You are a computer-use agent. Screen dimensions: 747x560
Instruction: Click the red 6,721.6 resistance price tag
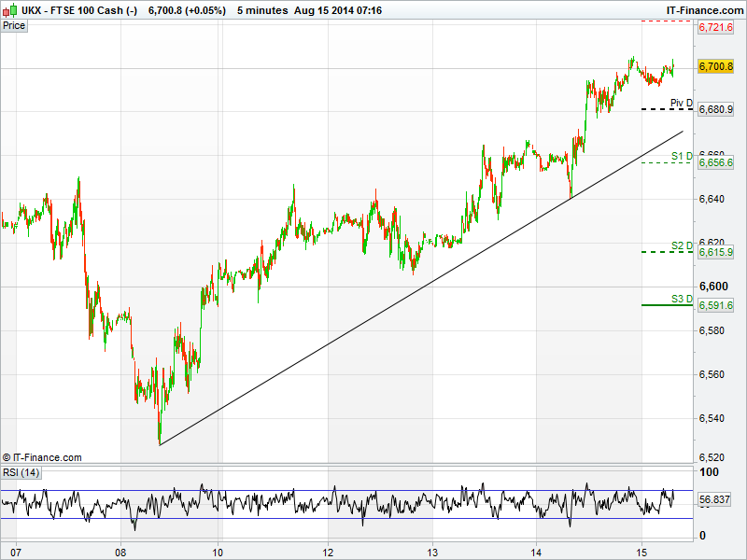(715, 28)
